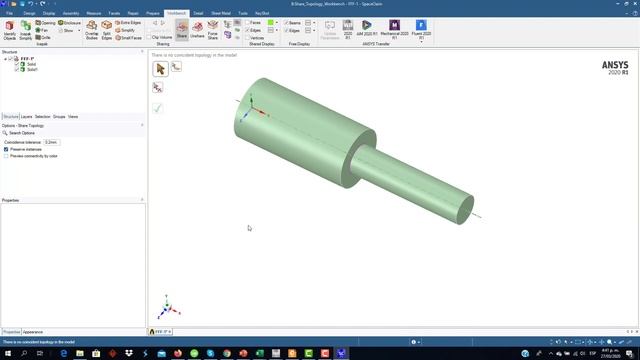Click the Force Share button
Screen dimensions: 640x360
tap(213, 30)
